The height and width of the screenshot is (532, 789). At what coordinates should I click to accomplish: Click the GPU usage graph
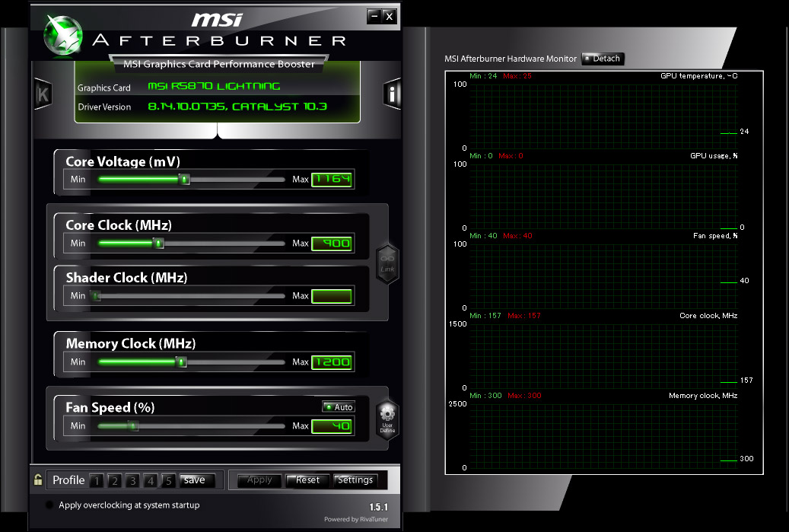coord(603,196)
